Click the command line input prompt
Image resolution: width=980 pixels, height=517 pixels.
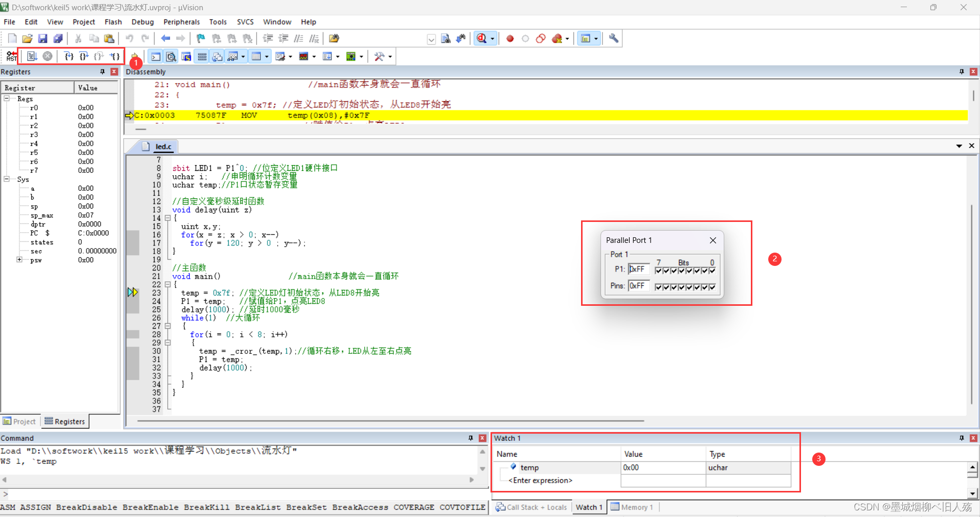pyautogui.click(x=244, y=494)
